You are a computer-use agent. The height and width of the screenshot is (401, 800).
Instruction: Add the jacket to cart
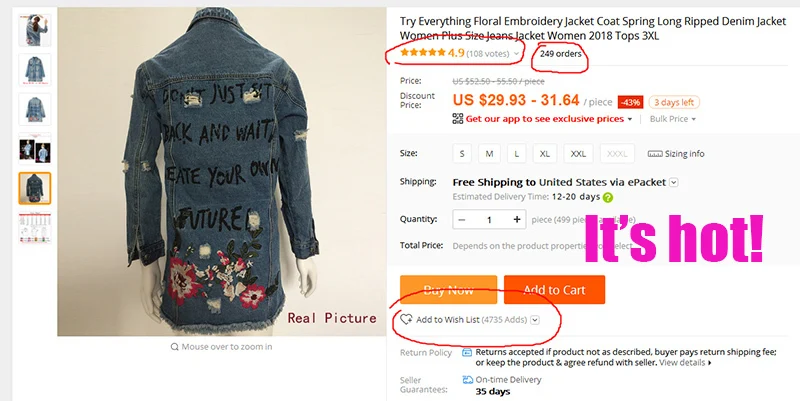pos(554,290)
